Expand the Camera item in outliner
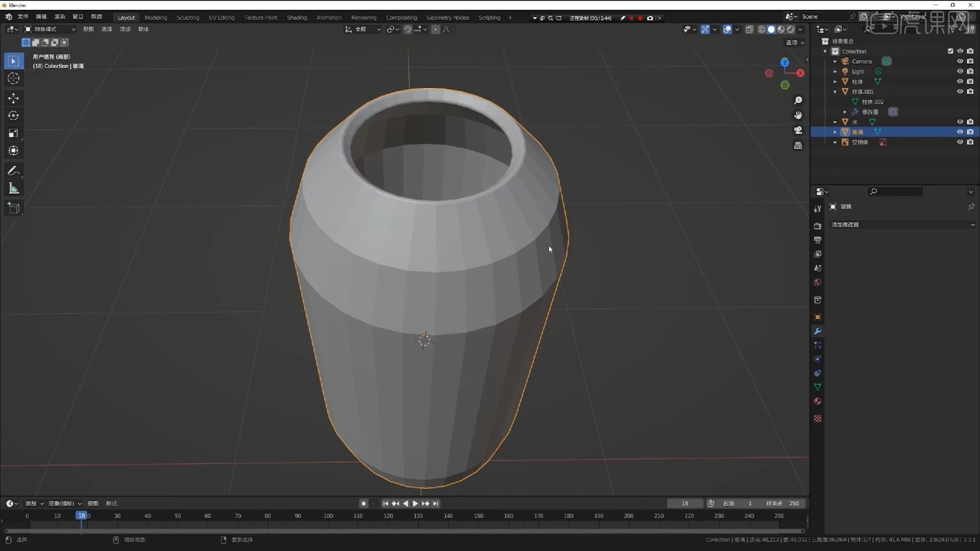 point(835,61)
